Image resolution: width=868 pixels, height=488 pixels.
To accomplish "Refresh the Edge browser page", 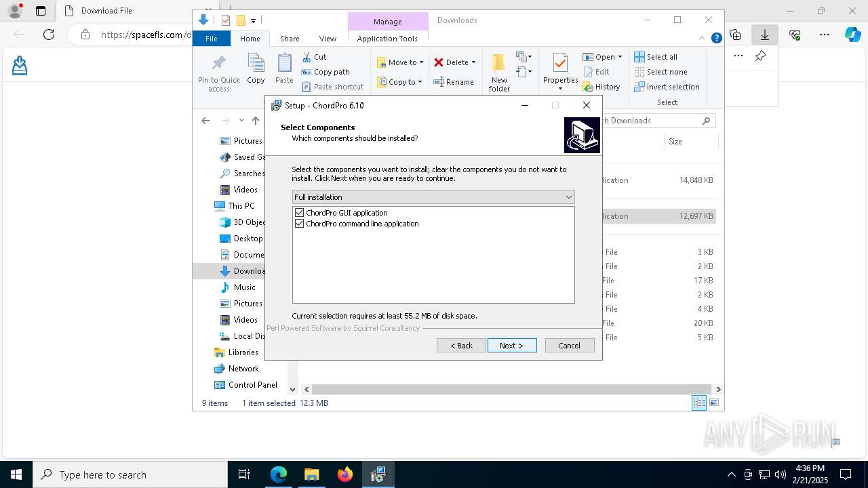I will point(49,35).
